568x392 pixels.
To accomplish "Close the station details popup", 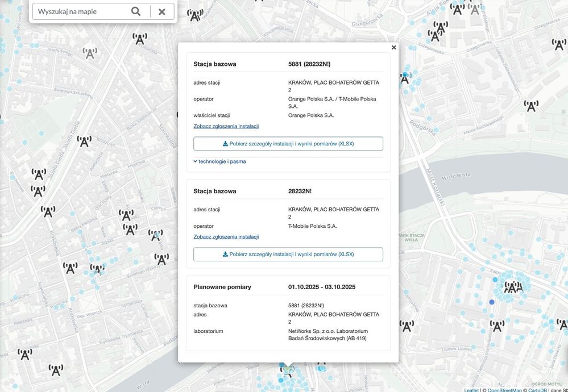I will click(393, 48).
